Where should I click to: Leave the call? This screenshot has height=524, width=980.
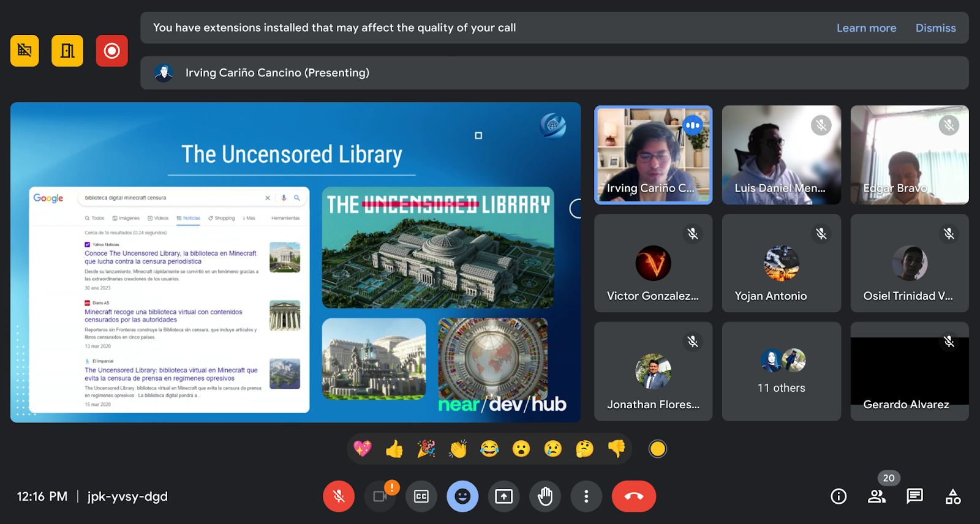634,496
